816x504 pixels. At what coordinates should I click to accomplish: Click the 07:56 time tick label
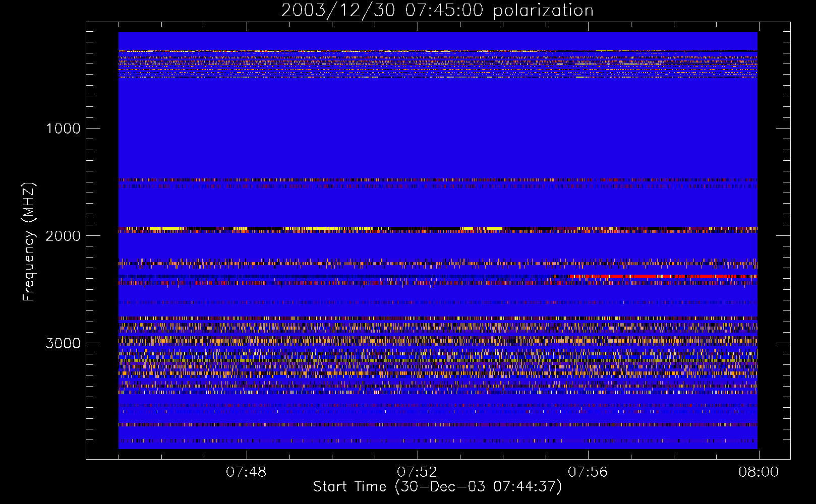coord(588,472)
